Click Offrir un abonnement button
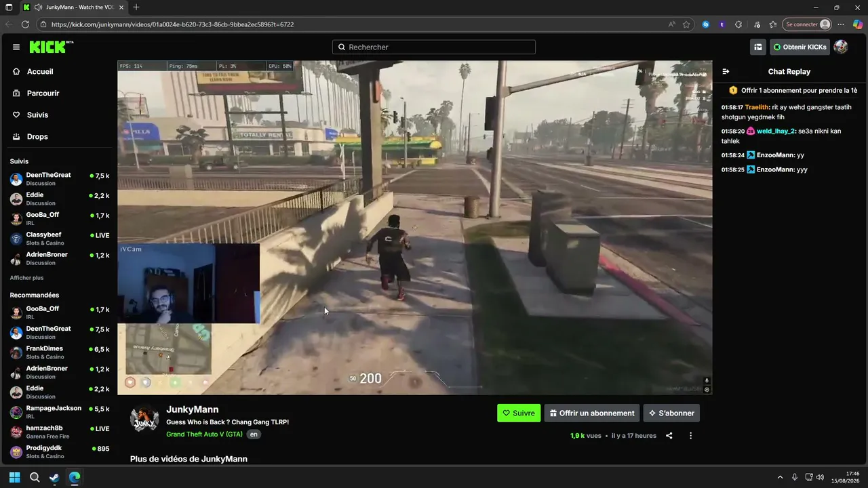This screenshot has height=488, width=868. pyautogui.click(x=592, y=413)
